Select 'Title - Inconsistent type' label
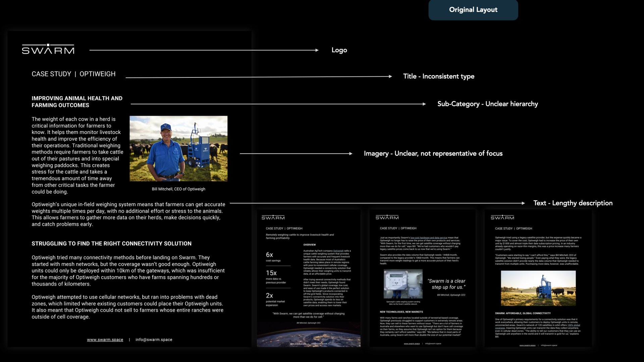 click(439, 76)
